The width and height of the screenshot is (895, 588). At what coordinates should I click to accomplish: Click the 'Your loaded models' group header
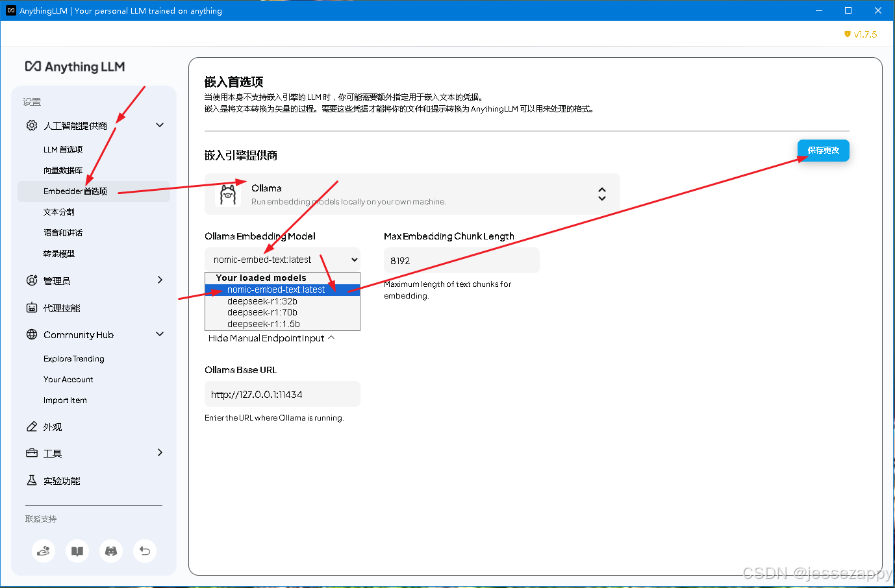(x=261, y=278)
